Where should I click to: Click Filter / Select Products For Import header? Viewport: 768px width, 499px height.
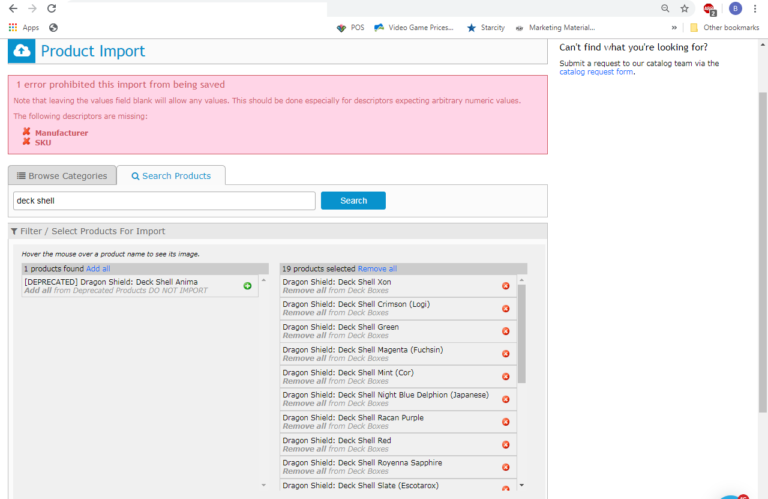point(278,231)
